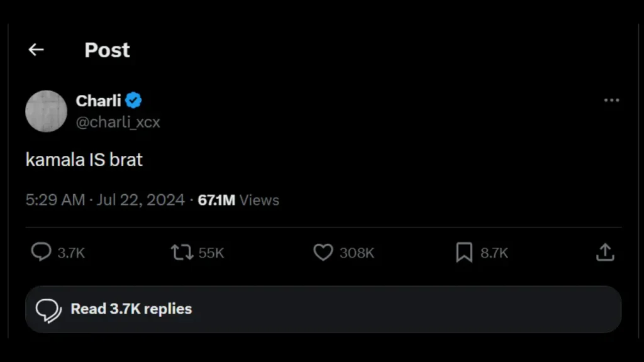Like the post with heart icon
Viewport: 644px width, 362px height.
tap(323, 253)
